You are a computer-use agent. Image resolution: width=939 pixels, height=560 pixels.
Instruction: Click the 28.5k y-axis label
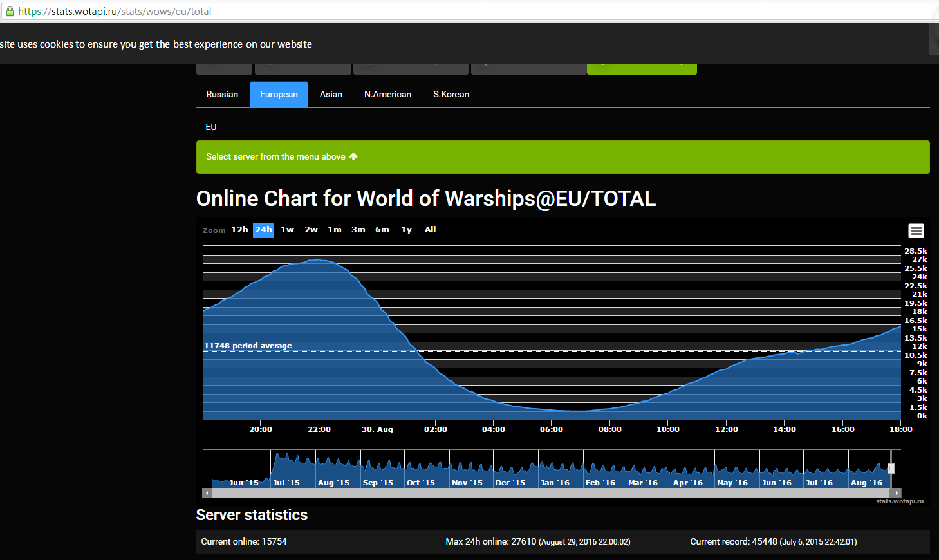tap(916, 251)
